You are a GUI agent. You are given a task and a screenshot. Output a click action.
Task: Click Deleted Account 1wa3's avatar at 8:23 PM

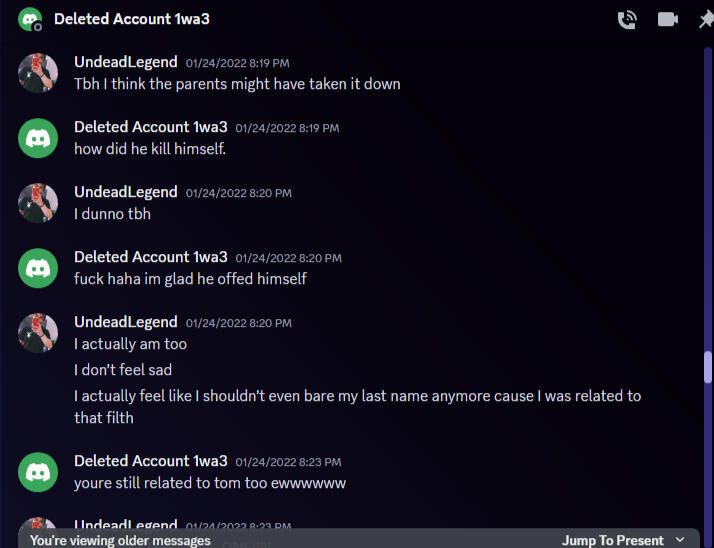tap(38, 472)
